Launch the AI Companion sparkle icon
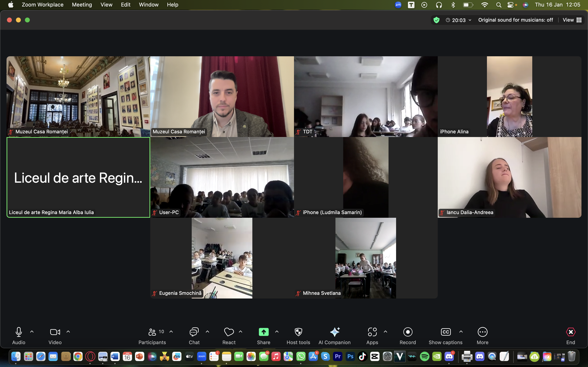Screen dimensions: 588x367 point(334,332)
